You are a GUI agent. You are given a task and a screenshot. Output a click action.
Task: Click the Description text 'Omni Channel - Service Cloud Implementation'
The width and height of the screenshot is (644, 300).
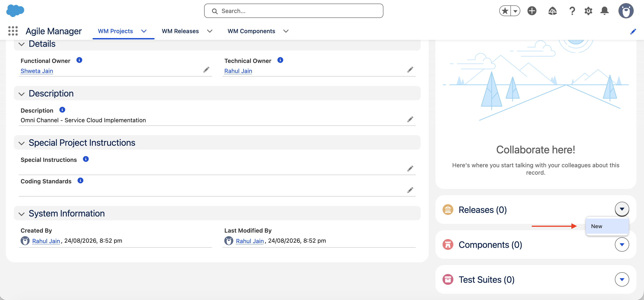83,120
